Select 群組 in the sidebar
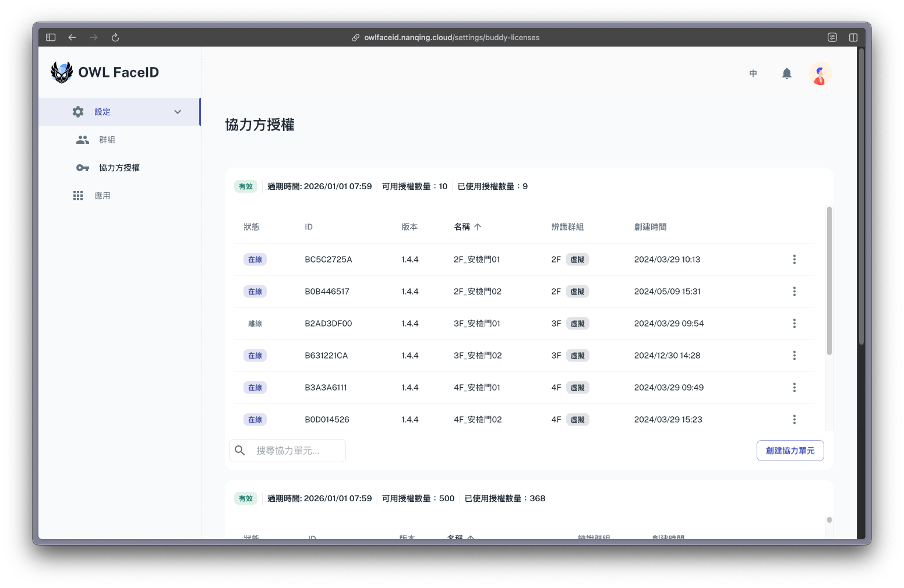This screenshot has height=588, width=904. tap(107, 140)
